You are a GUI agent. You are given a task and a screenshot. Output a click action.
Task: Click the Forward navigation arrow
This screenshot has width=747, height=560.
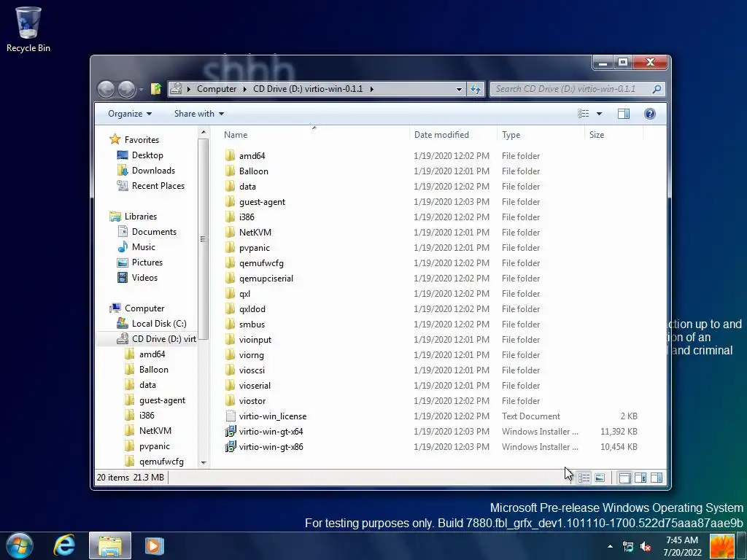(127, 89)
